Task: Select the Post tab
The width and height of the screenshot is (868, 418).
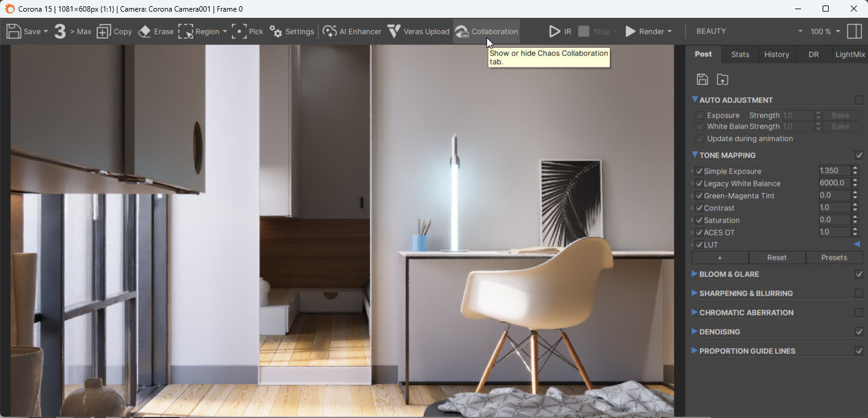Action: (703, 54)
